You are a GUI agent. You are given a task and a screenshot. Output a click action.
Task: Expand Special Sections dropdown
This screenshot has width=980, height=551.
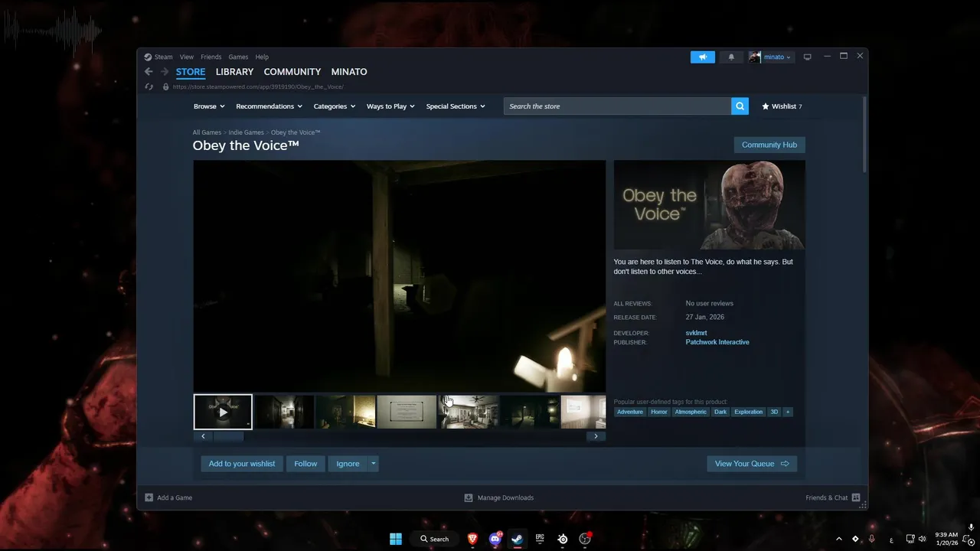pos(456,106)
